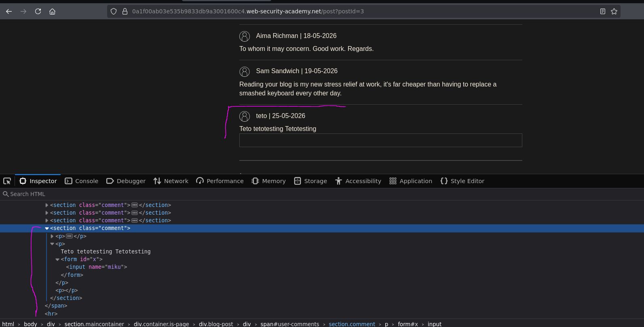The width and height of the screenshot is (644, 327).
Task: Open the Console tab
Action: coord(82,181)
